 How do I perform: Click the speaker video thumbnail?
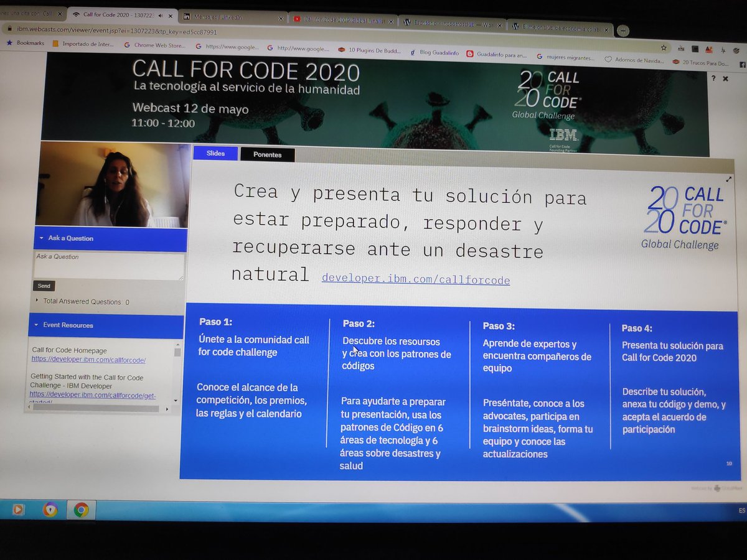113,185
